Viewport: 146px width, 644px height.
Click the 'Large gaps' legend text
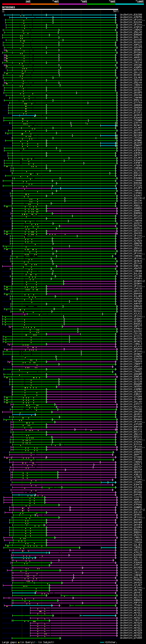(x=10, y=642)
